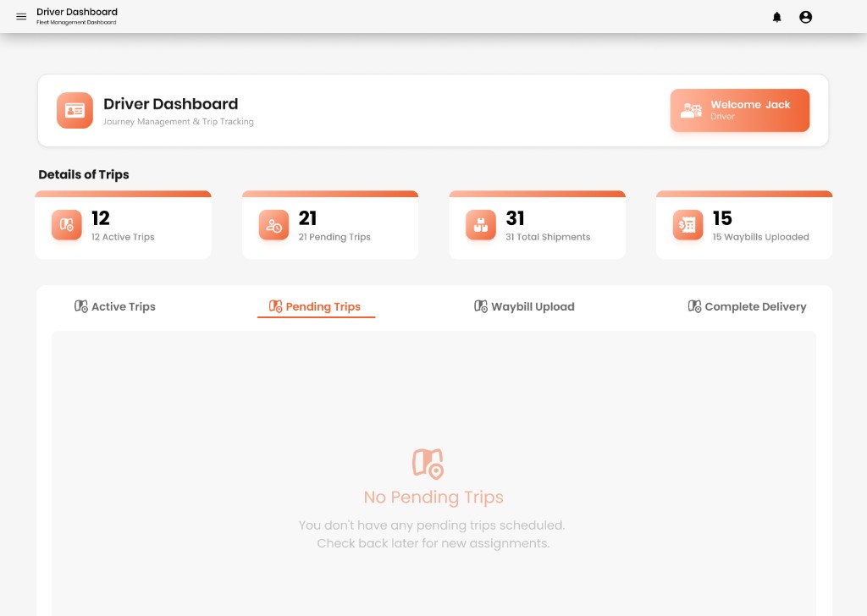Switch to the Active Trips tab

coord(115,306)
